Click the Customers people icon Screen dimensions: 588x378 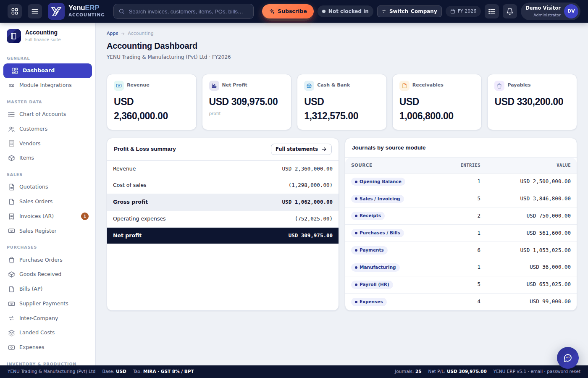pos(12,129)
